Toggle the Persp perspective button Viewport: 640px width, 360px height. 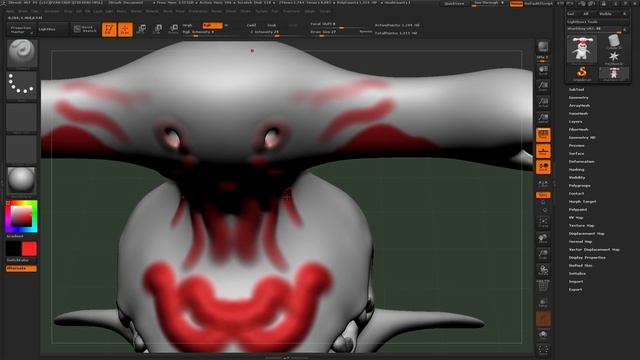pos(543,135)
